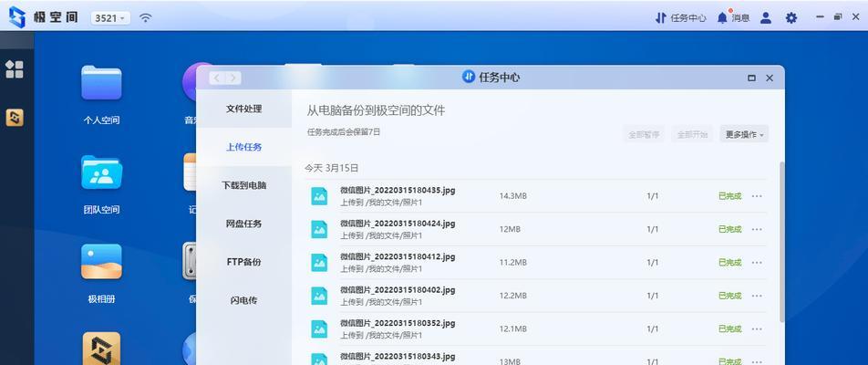Click the 任务完成后会保留7日 notice
Image resolution: width=868 pixels, height=365 pixels.
tap(344, 132)
